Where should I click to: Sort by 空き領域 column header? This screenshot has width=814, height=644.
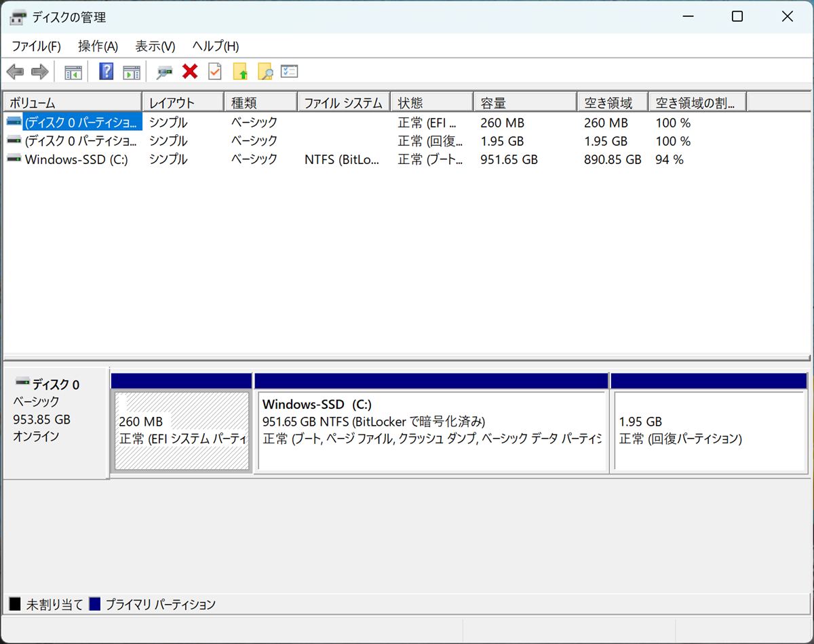[x=613, y=102]
